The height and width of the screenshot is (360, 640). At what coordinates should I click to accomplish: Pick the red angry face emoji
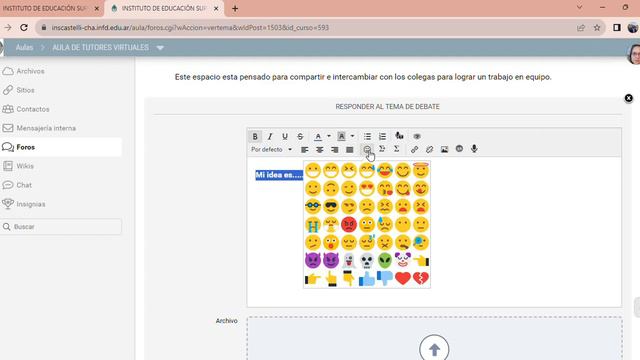pos(349,224)
